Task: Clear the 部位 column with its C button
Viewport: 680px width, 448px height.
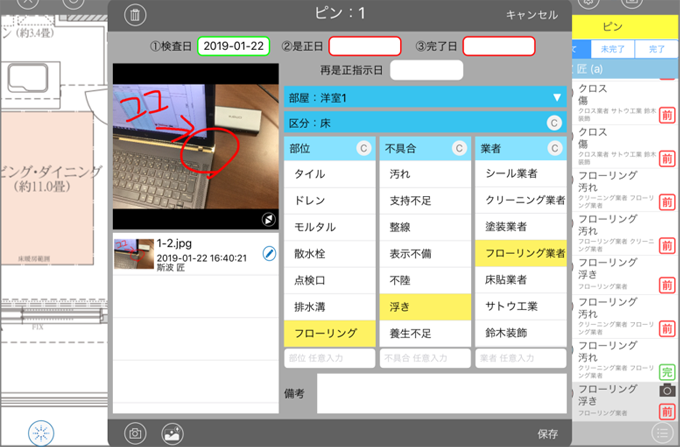Action: (364, 149)
